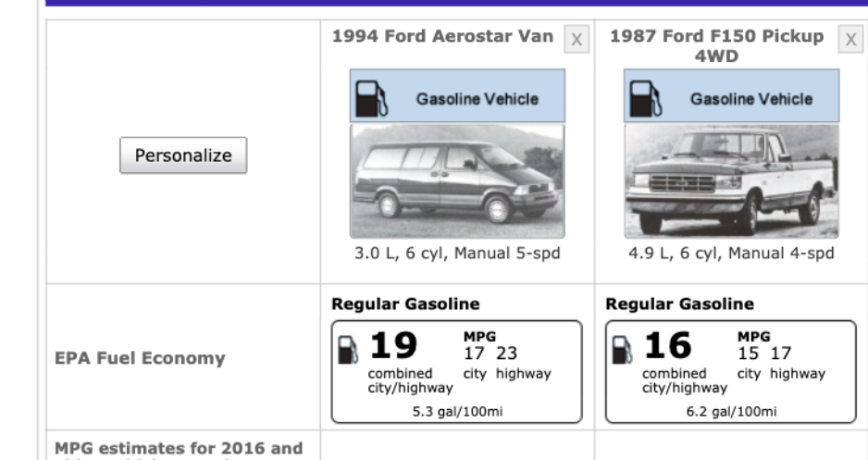Click the 5.3 gal/100mi consumption value
This screenshot has width=868, height=460.
(x=456, y=411)
